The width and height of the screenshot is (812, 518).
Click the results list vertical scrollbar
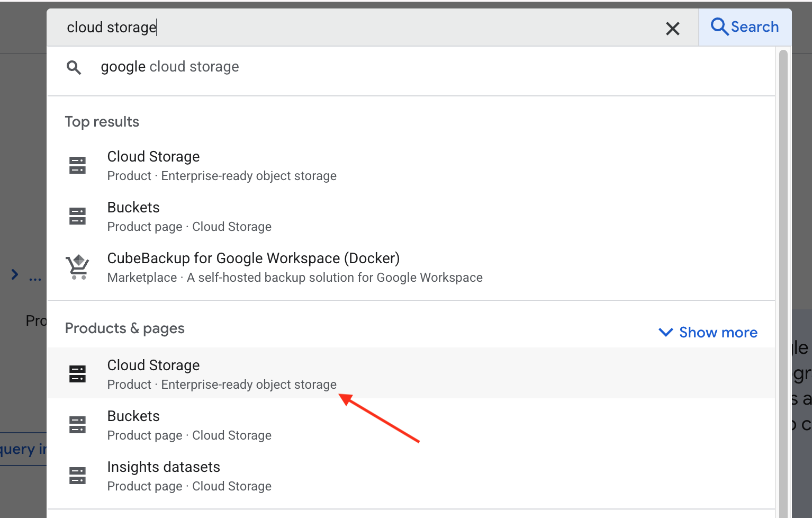(783, 265)
